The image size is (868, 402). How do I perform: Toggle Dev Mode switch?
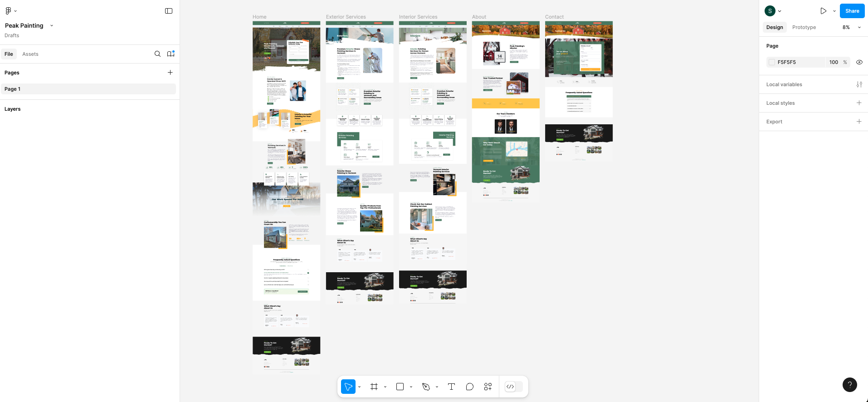point(514,387)
